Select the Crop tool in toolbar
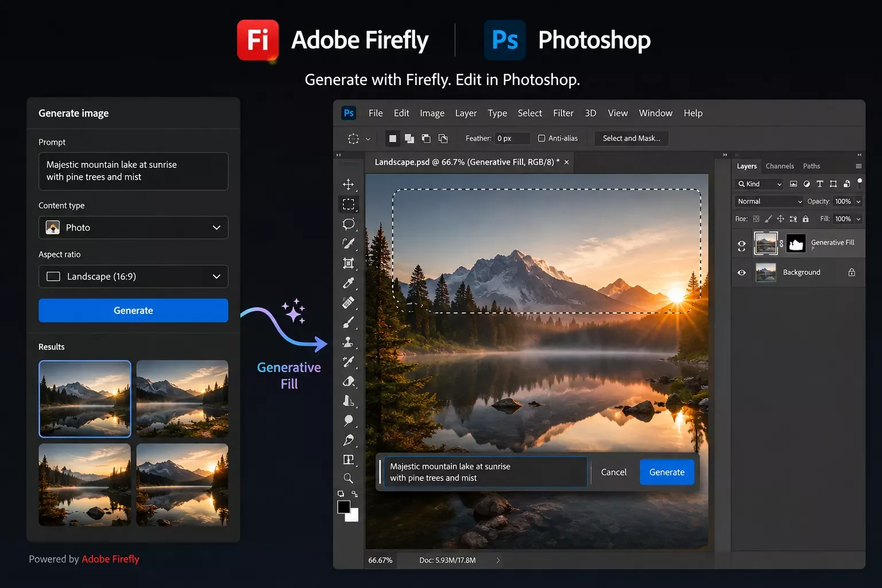Image resolution: width=882 pixels, height=588 pixels. coord(348,263)
